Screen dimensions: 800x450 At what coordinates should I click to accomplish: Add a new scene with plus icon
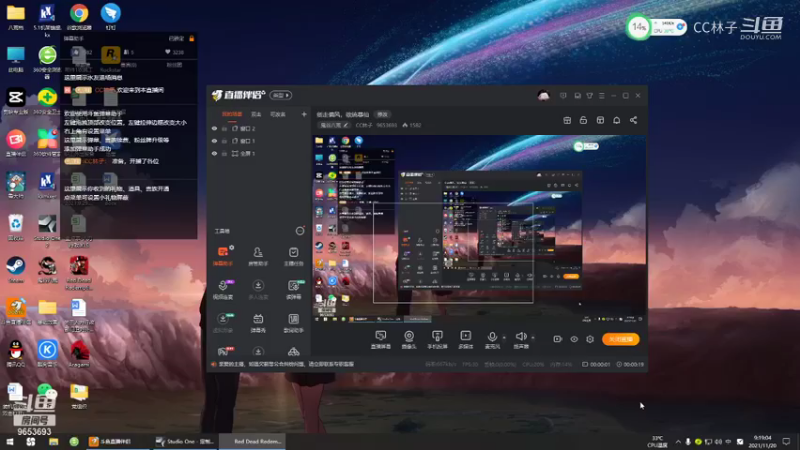tap(304, 114)
